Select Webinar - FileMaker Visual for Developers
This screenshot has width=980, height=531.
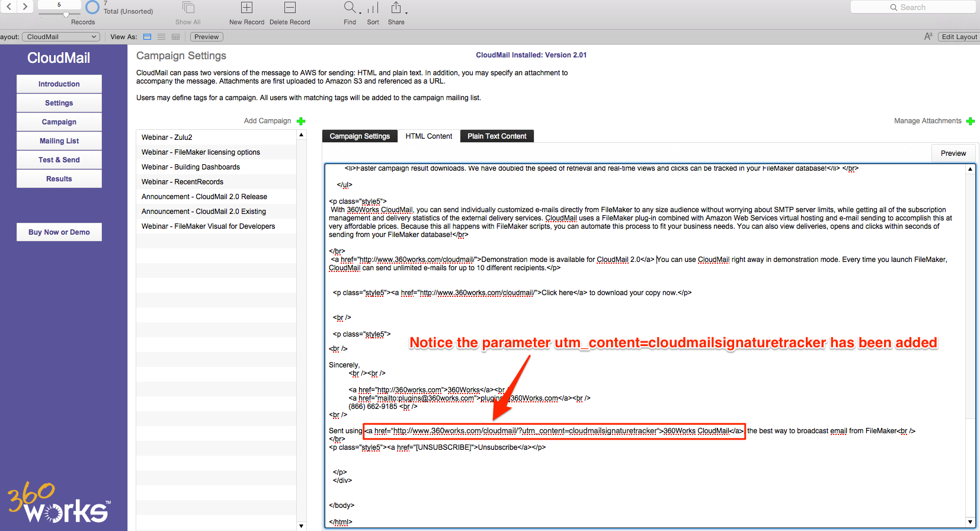pos(216,226)
